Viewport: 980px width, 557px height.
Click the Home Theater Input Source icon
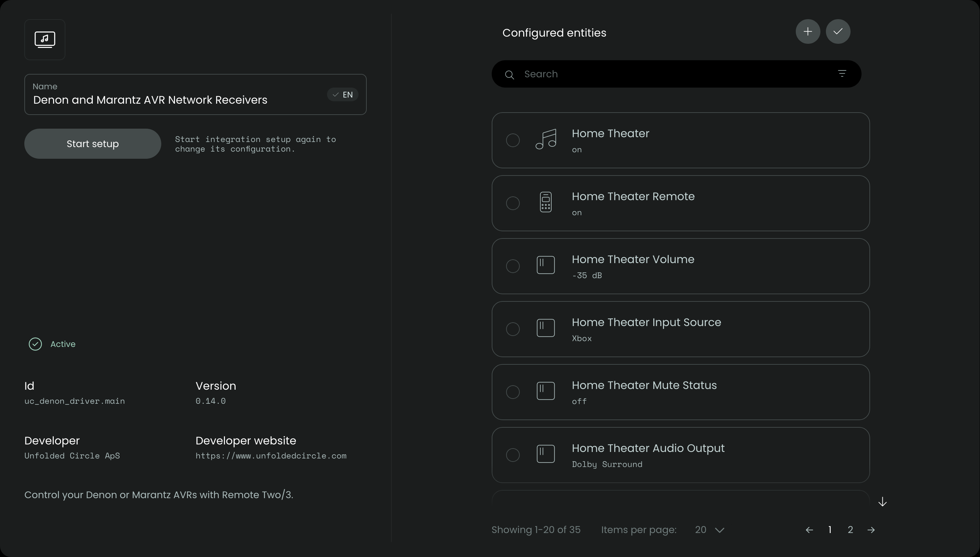coord(545,328)
